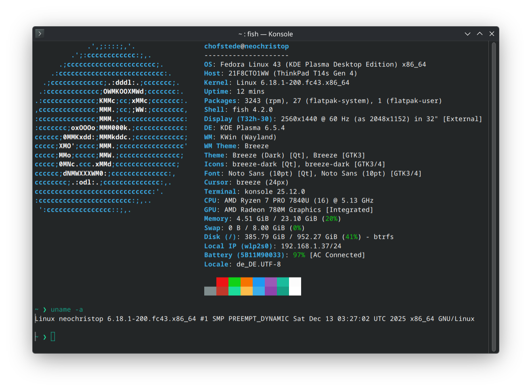Screen dimensions: 532x392
Task: Click the empty prompt cursor block
Action: [53, 337]
